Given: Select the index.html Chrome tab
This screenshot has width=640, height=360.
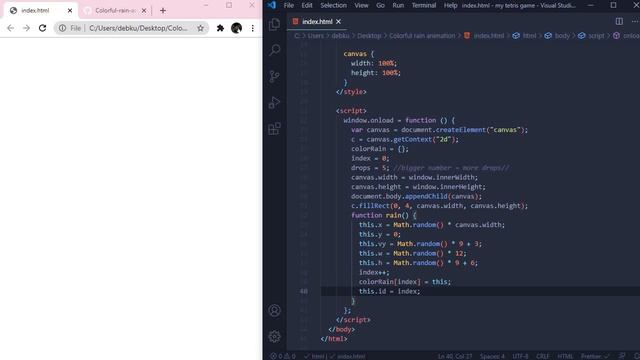Looking at the screenshot, I should [40, 11].
